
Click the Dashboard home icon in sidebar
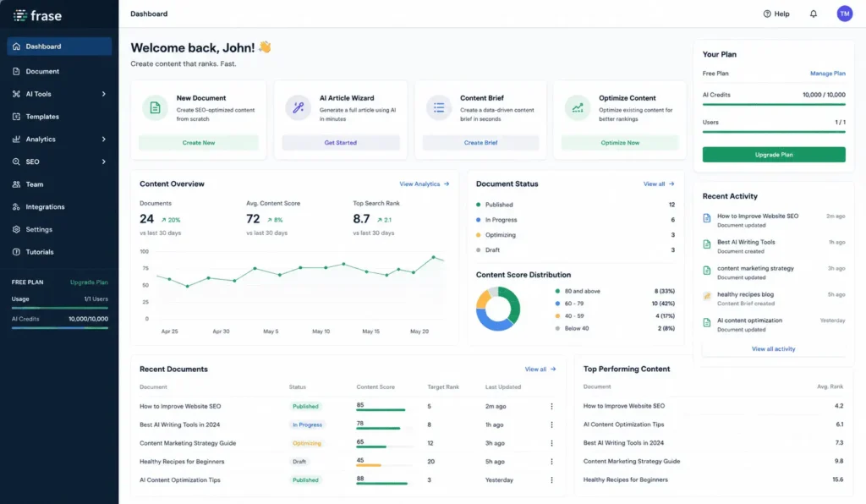point(16,47)
